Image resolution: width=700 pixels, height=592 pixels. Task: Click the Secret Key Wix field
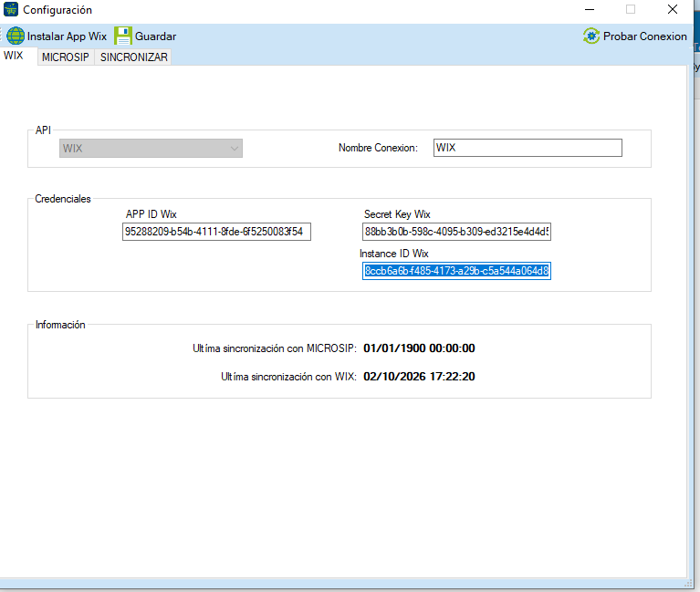(456, 232)
